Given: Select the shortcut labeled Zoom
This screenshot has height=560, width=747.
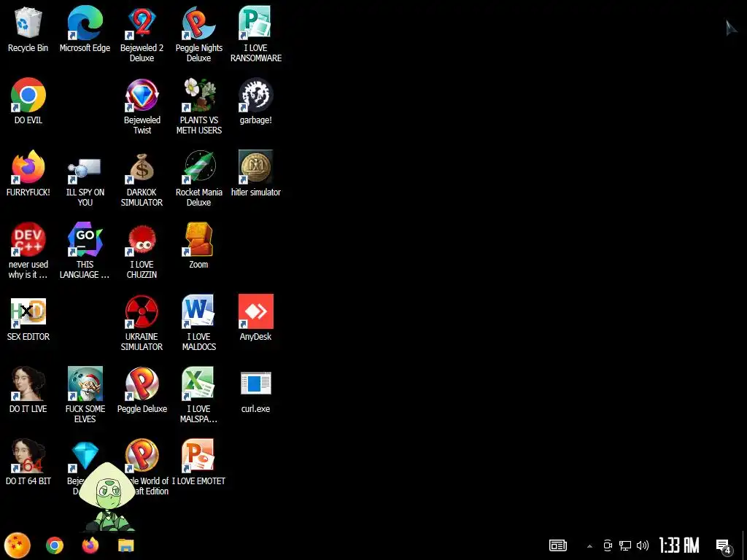Looking at the screenshot, I should coord(198,246).
